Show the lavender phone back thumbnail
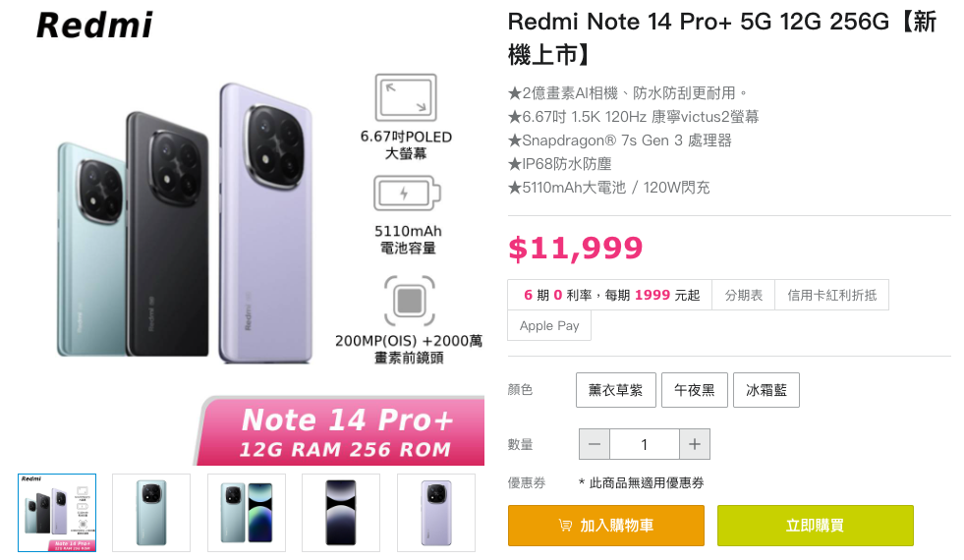Viewport: 964px width, 560px height. 435,512
